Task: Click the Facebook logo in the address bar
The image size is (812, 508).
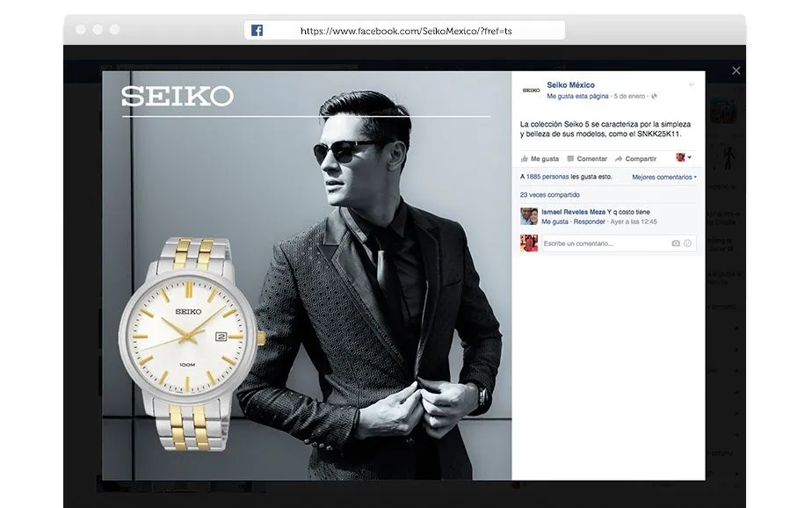Action: pyautogui.click(x=256, y=29)
